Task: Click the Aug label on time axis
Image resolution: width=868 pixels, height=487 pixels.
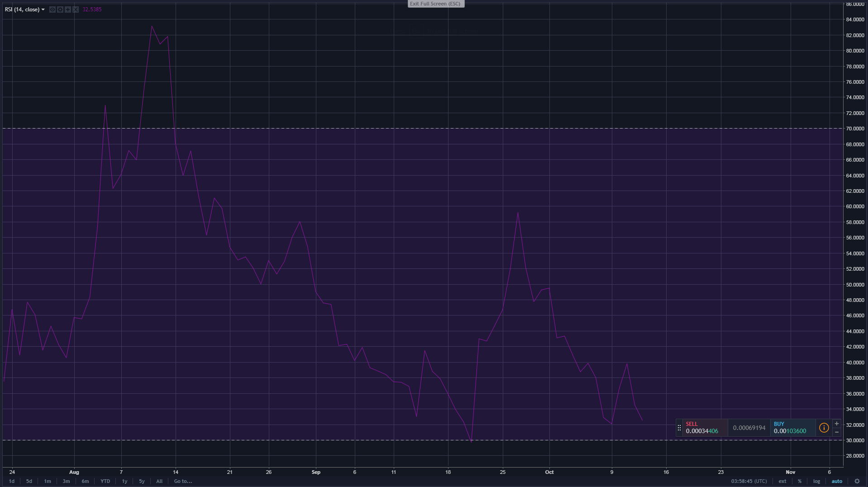Action: pos(74,472)
